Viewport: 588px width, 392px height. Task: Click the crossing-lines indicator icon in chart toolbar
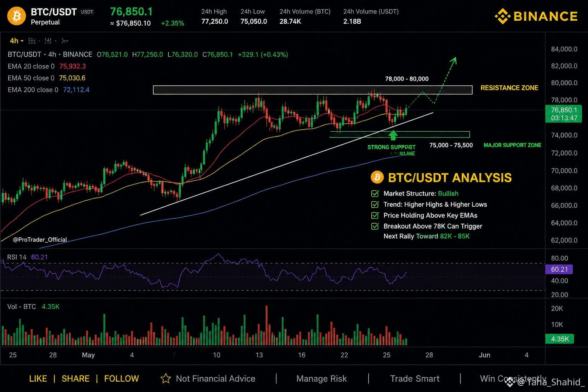click(65, 41)
